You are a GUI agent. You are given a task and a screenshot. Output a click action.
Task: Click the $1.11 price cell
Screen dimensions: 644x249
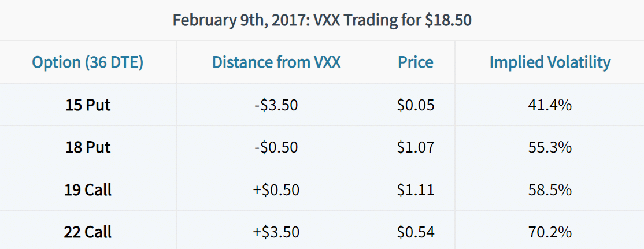pyautogui.click(x=416, y=190)
